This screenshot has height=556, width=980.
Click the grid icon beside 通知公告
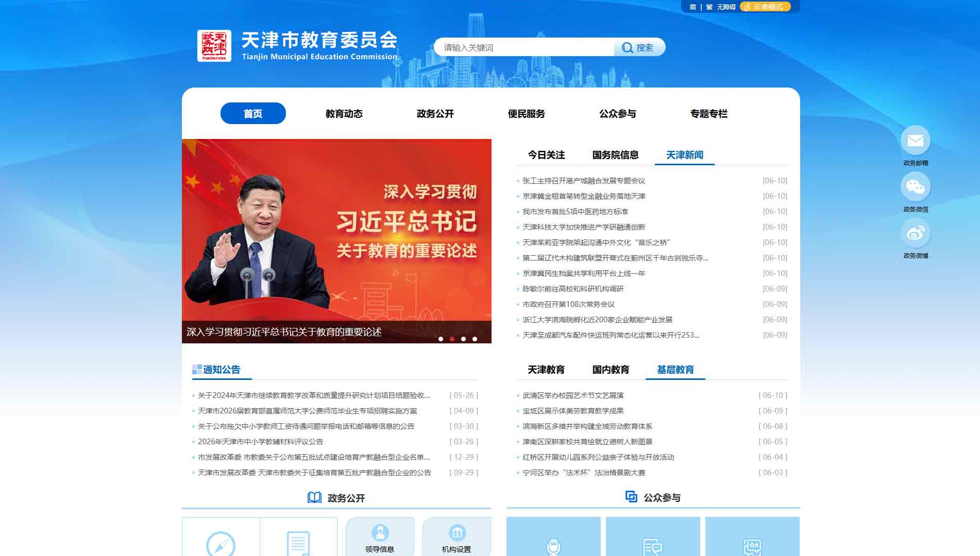click(x=197, y=369)
